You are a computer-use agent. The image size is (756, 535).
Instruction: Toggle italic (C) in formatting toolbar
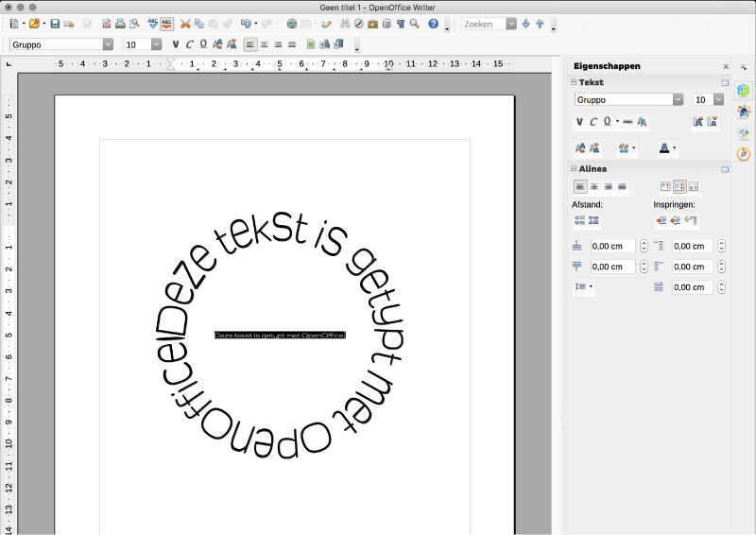pos(190,44)
